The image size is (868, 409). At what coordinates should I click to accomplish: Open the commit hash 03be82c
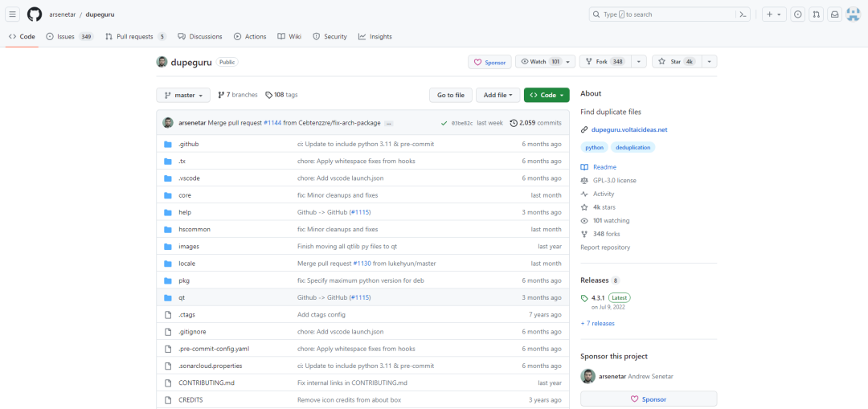pos(462,123)
